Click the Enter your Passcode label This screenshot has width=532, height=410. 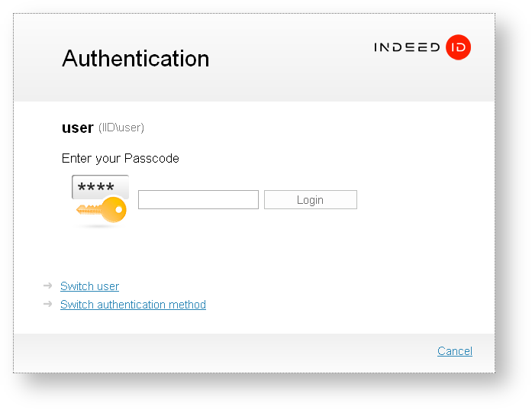121,159
